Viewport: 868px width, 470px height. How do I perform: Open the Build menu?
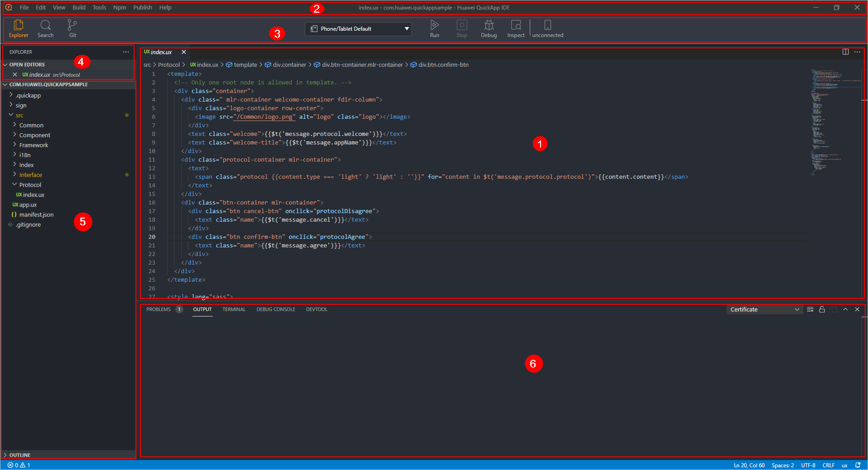pos(79,7)
